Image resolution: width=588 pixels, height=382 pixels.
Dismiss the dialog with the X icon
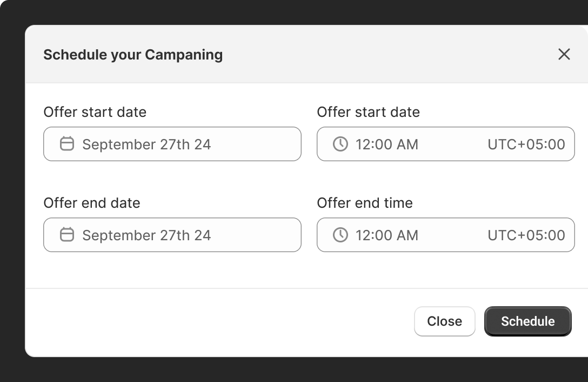tap(564, 55)
